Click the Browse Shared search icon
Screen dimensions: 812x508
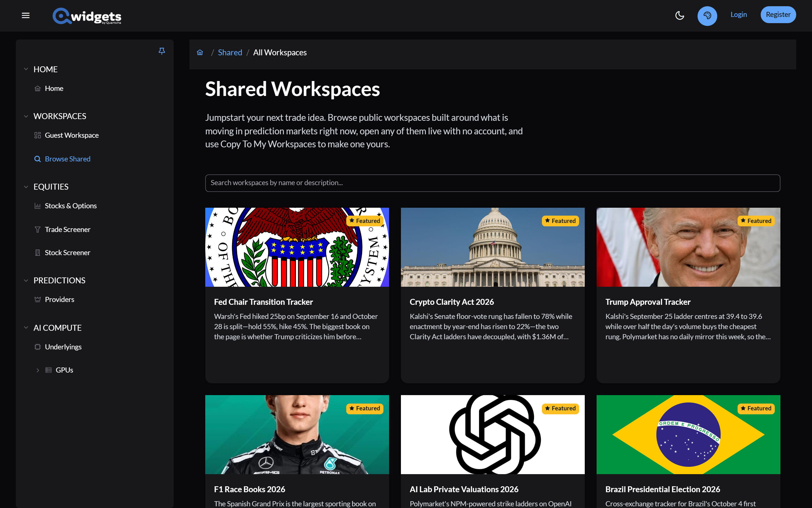coord(37,159)
